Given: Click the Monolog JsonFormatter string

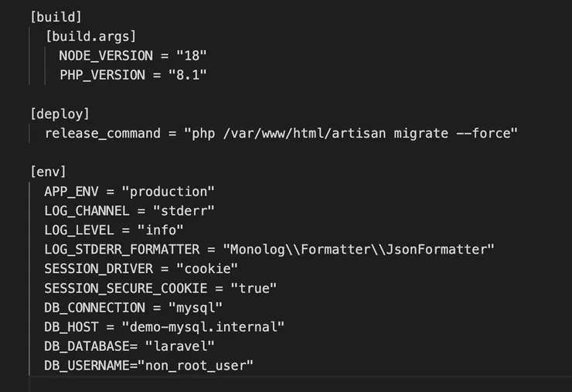Looking at the screenshot, I should [x=358, y=249].
